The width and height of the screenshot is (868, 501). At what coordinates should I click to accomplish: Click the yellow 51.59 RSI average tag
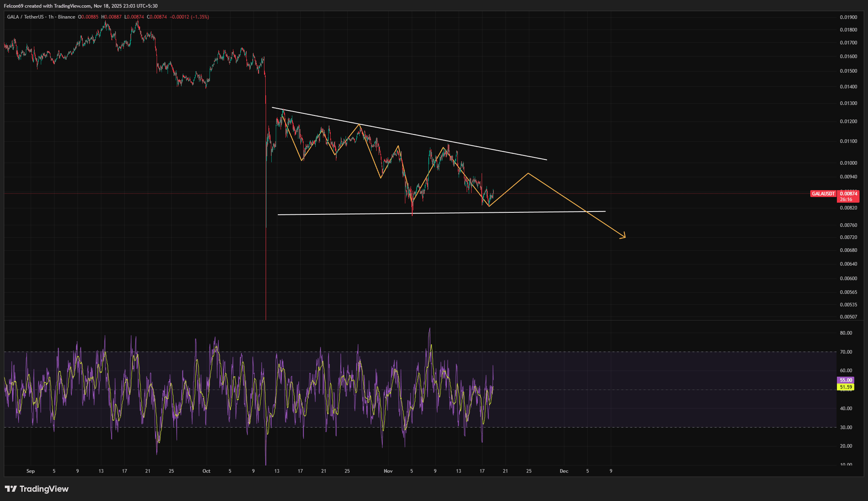pyautogui.click(x=846, y=387)
